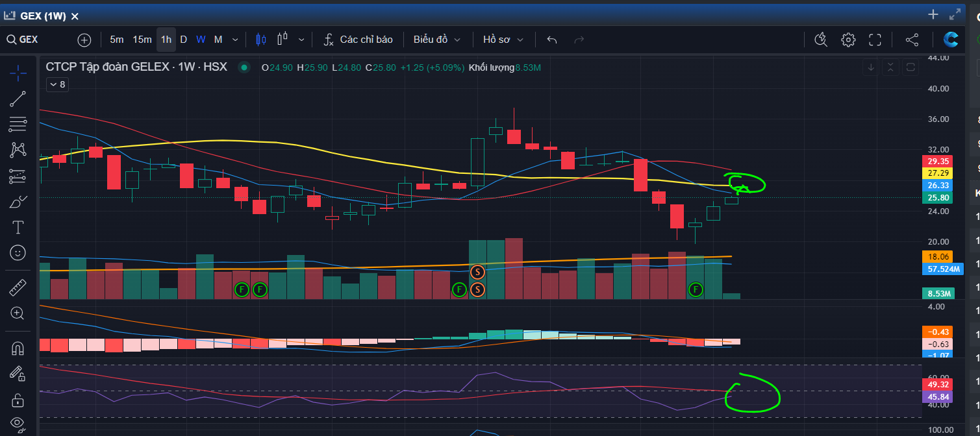Select the trend line drawing tool
Image resolution: width=980 pixels, height=436 pixels.
(18, 99)
